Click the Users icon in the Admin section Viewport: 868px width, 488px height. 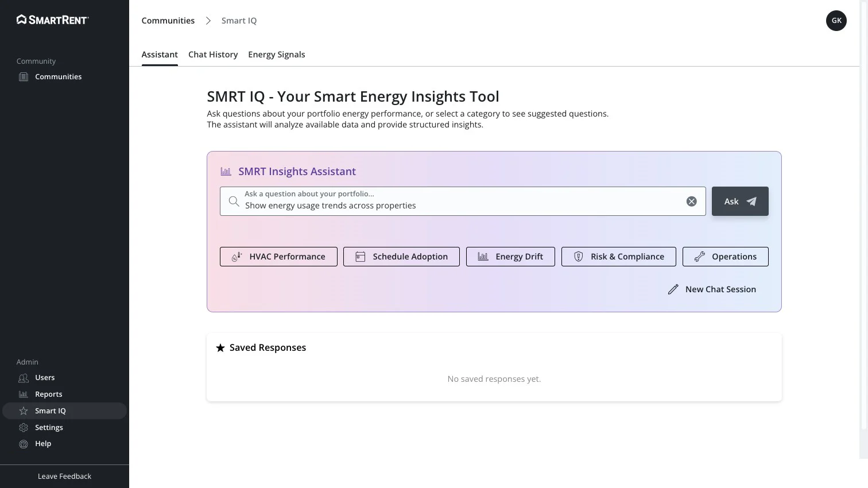click(24, 378)
